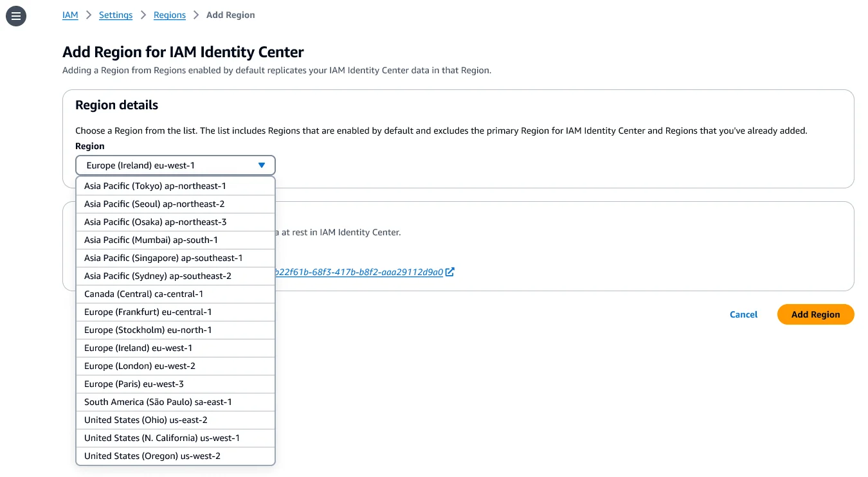
Task: Open the hamburger navigation menu
Action: tap(16, 16)
